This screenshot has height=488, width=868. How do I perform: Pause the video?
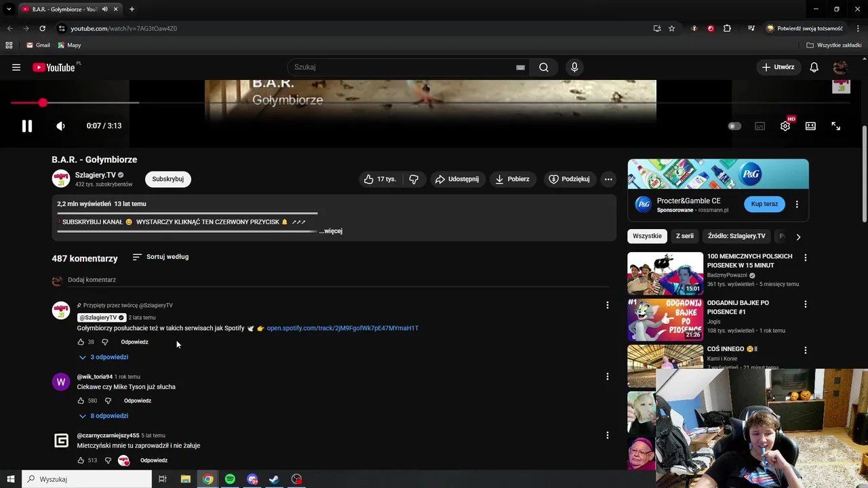(x=27, y=126)
